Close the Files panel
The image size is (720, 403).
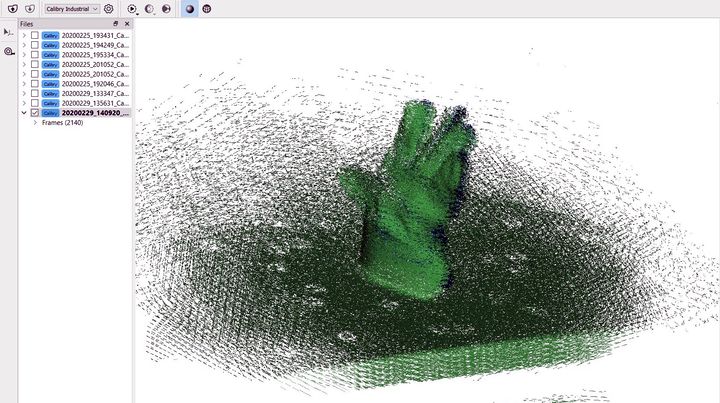click(127, 23)
